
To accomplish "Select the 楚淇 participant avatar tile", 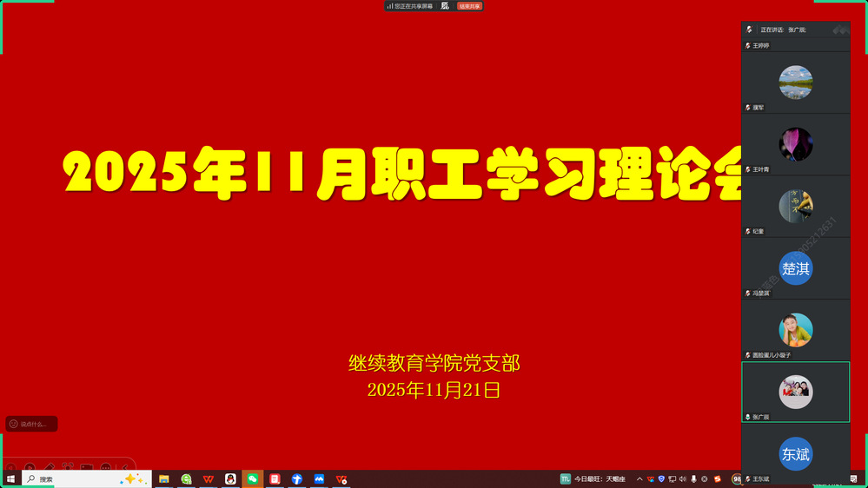I will [x=795, y=268].
